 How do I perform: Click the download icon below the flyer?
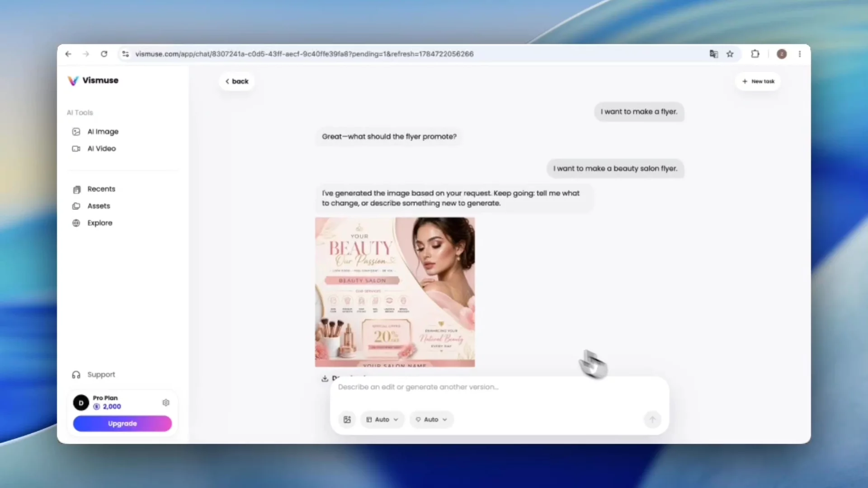tap(325, 379)
